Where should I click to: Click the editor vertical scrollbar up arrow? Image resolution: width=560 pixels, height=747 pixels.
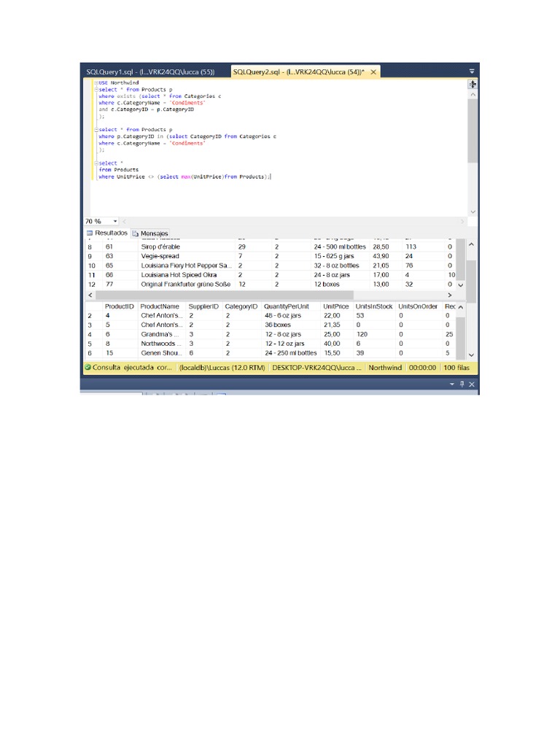click(x=472, y=95)
